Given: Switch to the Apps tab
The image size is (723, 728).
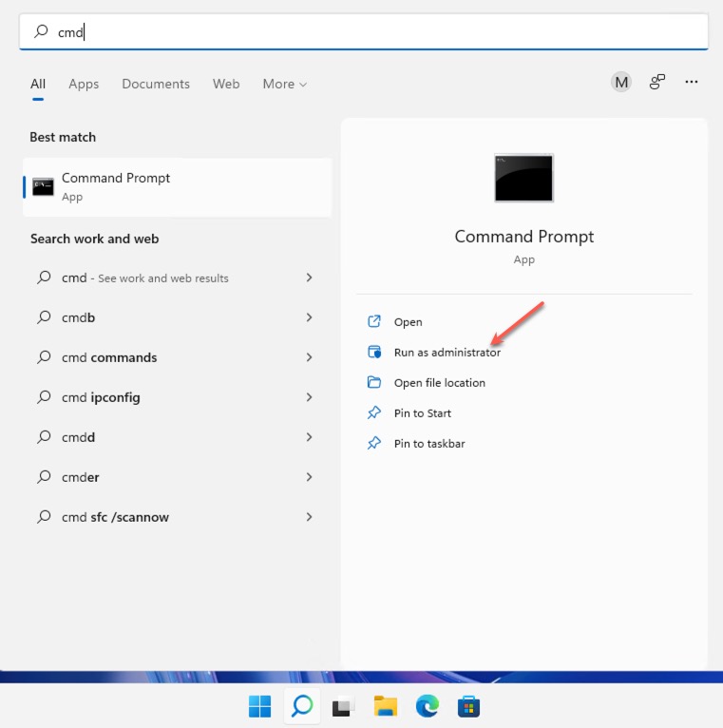Looking at the screenshot, I should pos(84,84).
